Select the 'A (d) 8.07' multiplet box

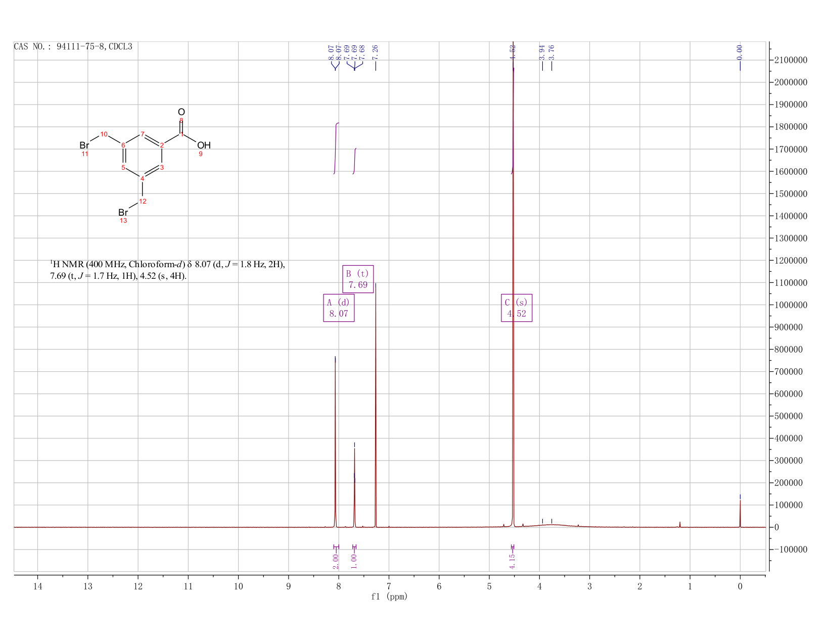[x=339, y=308]
